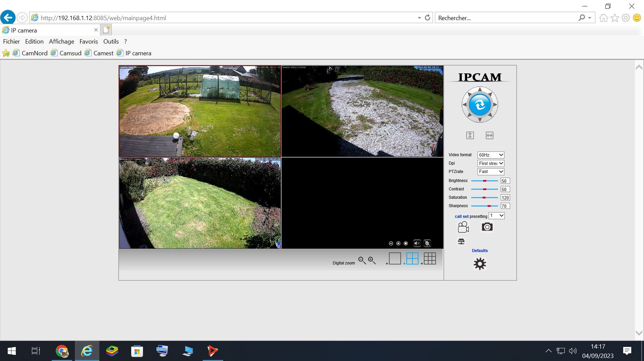Switch to single-camera view layout
Screen dimensions: 644x361
pyautogui.click(x=395, y=258)
